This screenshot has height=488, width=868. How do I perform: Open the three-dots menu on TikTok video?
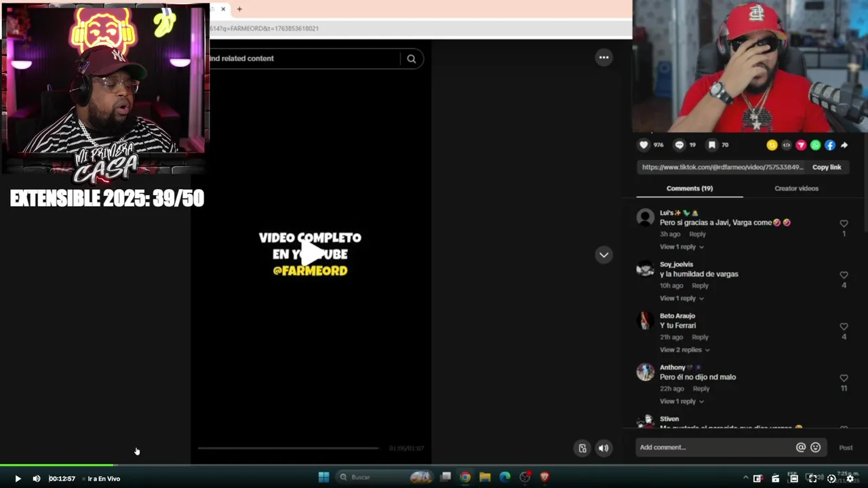(x=604, y=58)
